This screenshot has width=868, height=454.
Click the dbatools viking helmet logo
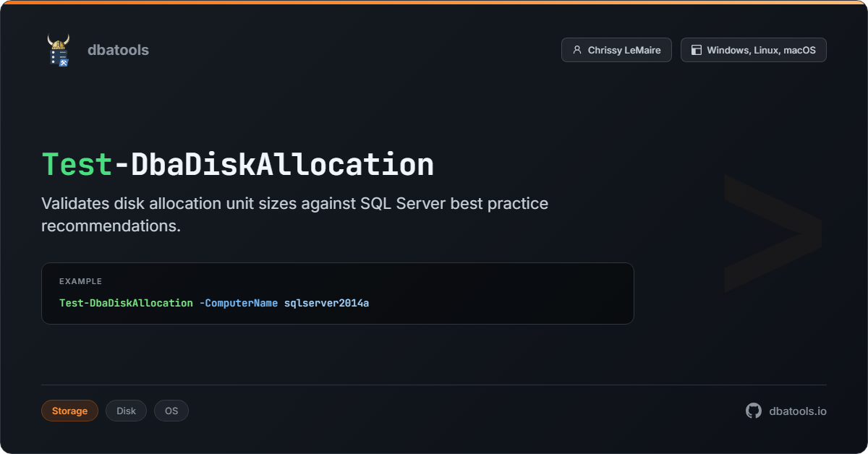[x=59, y=50]
